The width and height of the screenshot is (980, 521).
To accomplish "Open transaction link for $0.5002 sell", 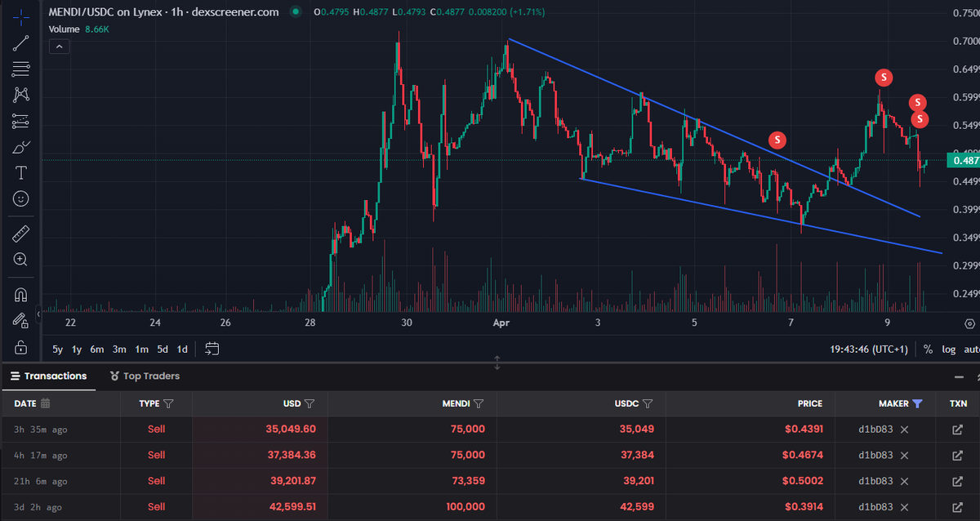I will pos(957,481).
